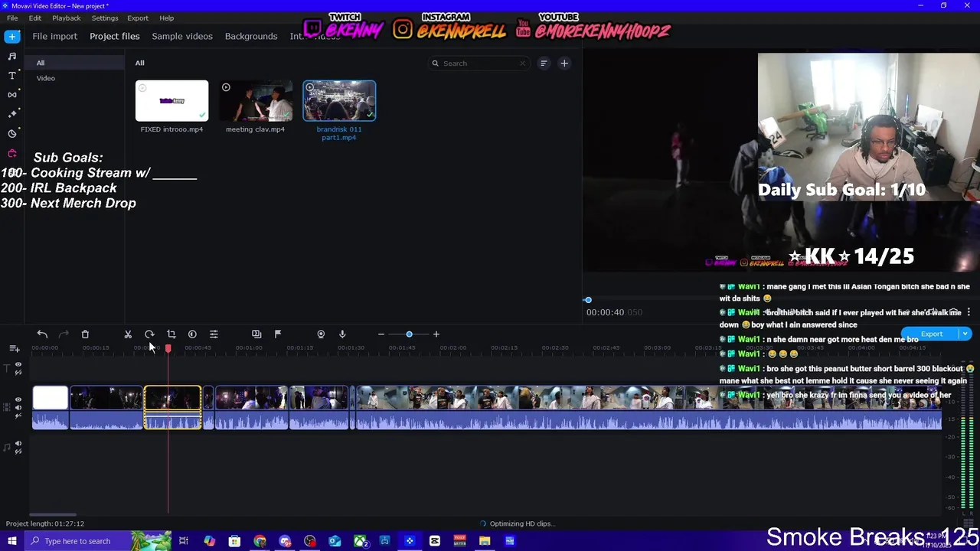Switch to the Project files tab

(x=115, y=36)
